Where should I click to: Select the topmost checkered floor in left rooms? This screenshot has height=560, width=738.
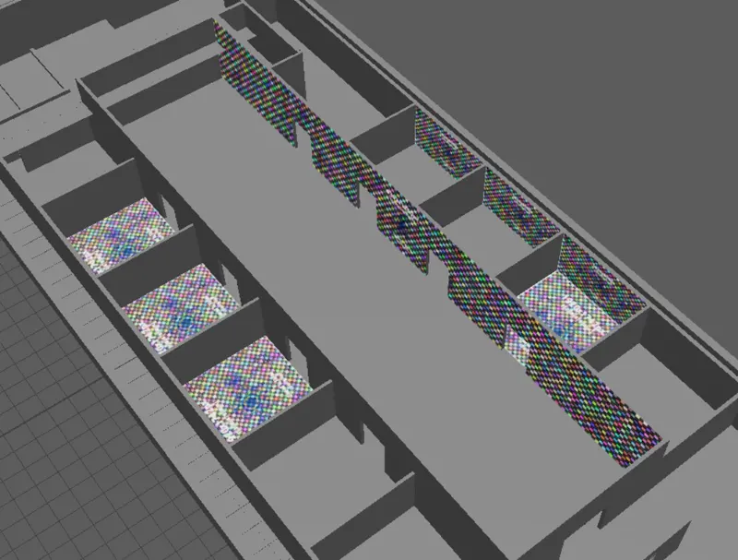118,238
